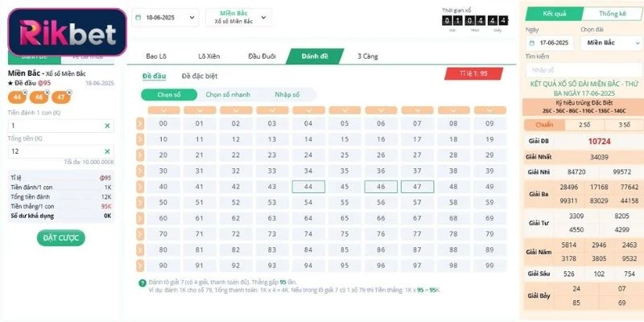Image resolution: width=644 pixels, height=322 pixels.
Task: Select entire row starting with 50
Action: click(141, 202)
